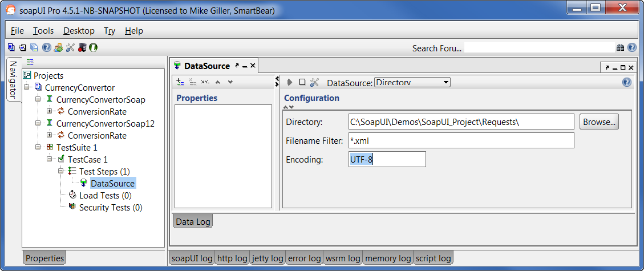Undock the DataSource tab with arrow icon
This screenshot has height=271, width=644.
pos(237,66)
